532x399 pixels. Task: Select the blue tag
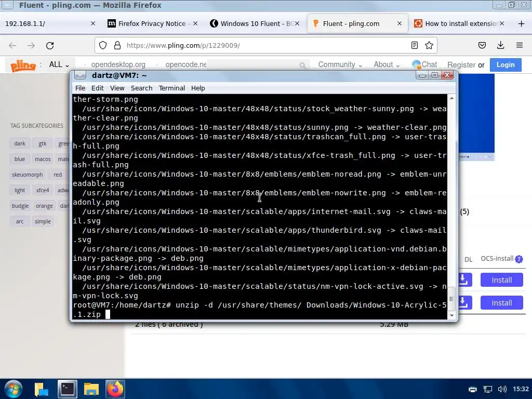pos(20,159)
